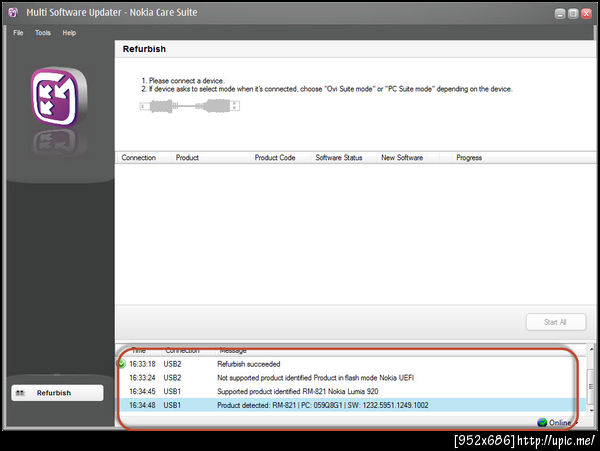Click the USB cable illustration
Screen dimensions: 600x451
[190, 106]
